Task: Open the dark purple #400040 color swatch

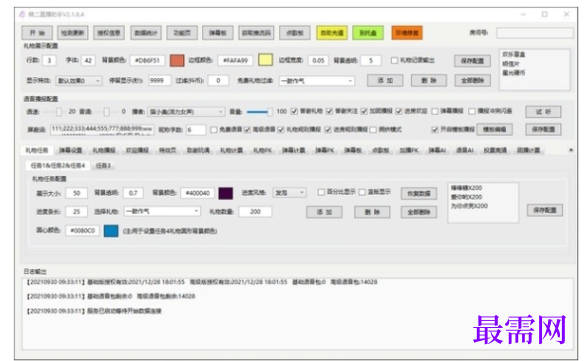Action: coord(225,193)
